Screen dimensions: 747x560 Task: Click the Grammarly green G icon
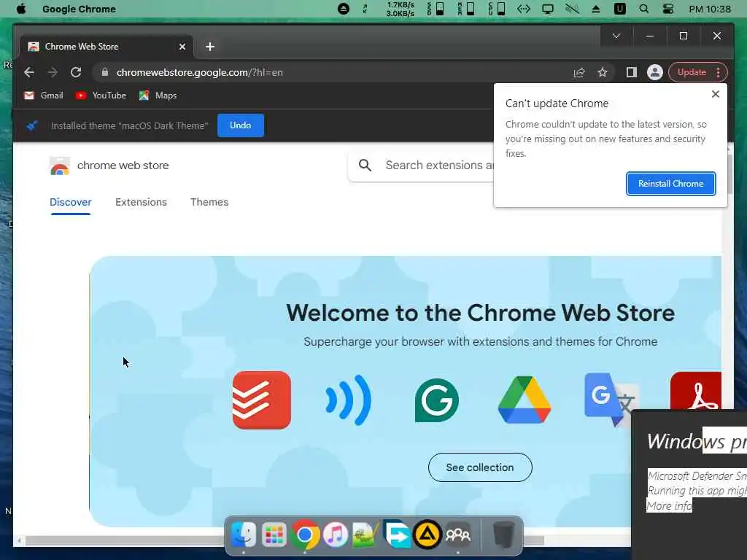[436, 400]
